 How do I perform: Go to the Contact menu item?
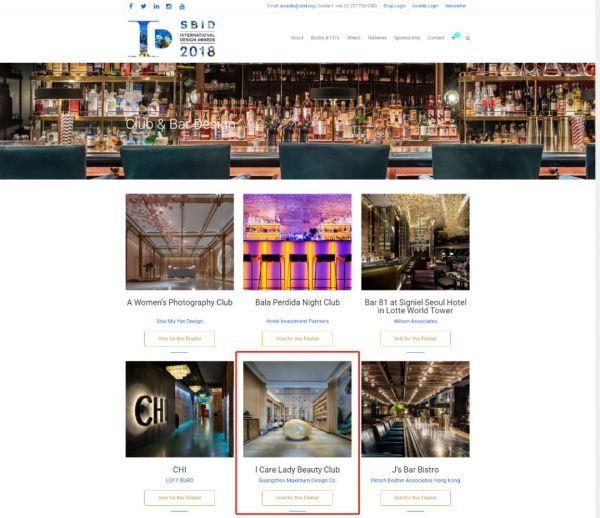436,38
